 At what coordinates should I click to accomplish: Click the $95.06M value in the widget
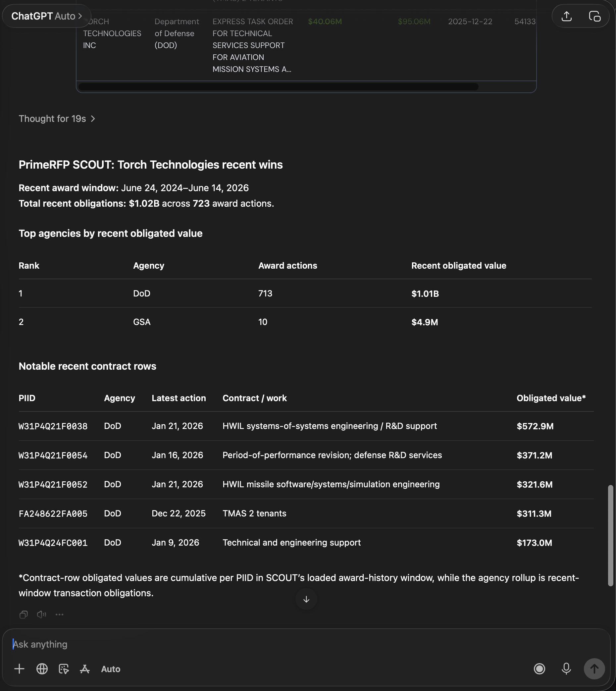coord(414,21)
